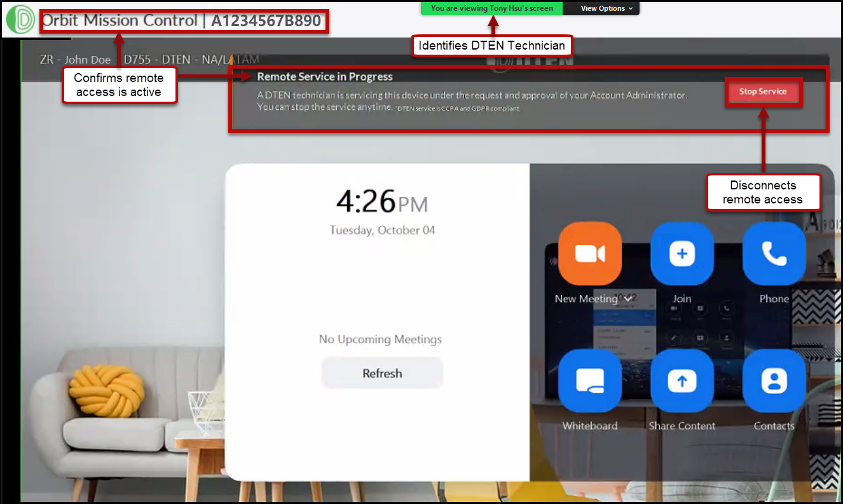The width and height of the screenshot is (843, 504).
Task: Expand the New Meeting chevron dropdown
Action: pos(628,299)
